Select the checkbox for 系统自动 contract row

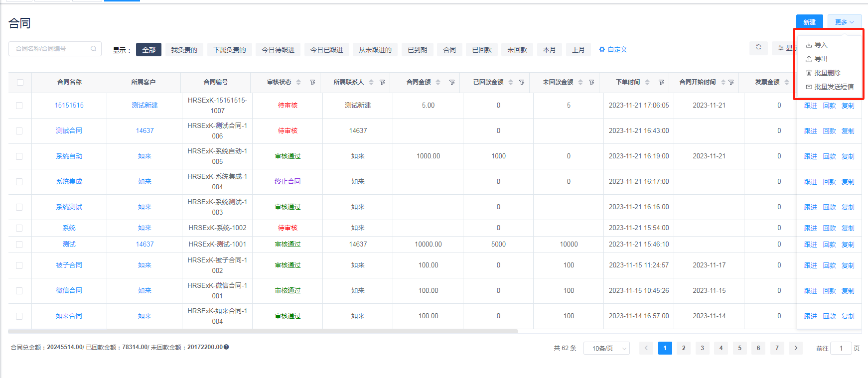[19, 156]
